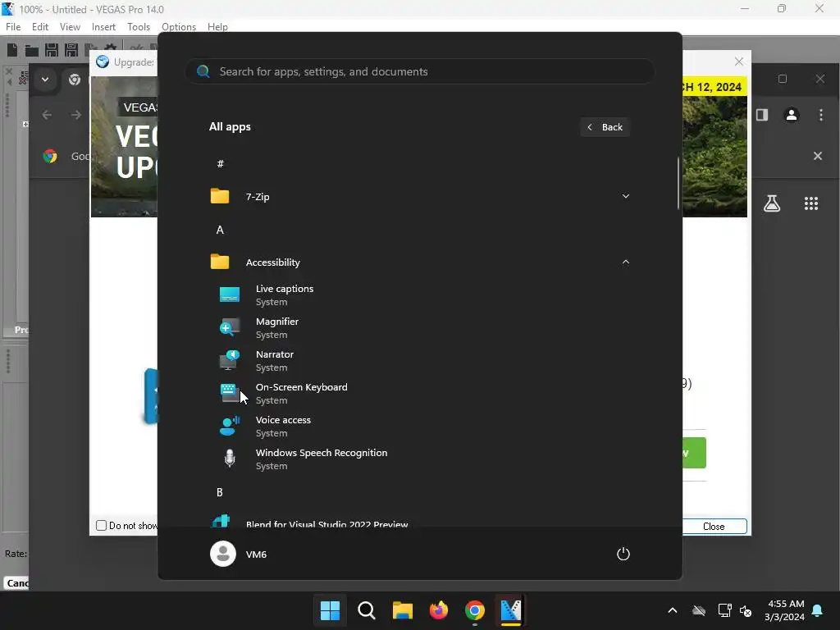Open the Tools menu in VEGAS Pro
The image size is (840, 630).
[x=139, y=27]
